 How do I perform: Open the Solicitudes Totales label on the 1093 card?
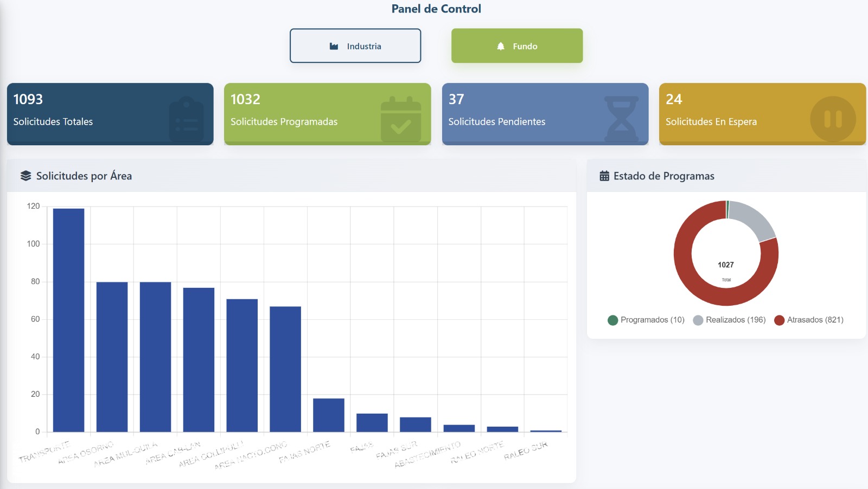click(53, 121)
